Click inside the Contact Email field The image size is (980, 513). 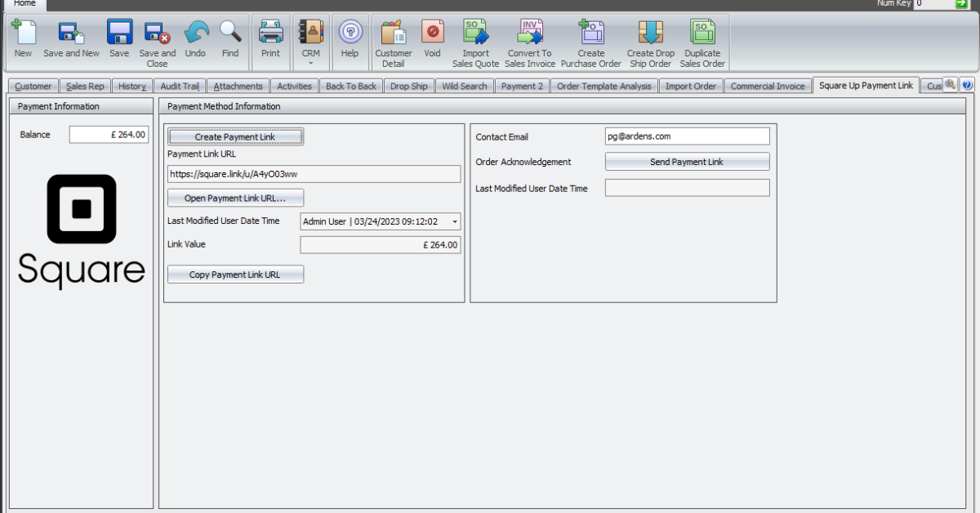pyautogui.click(x=687, y=136)
